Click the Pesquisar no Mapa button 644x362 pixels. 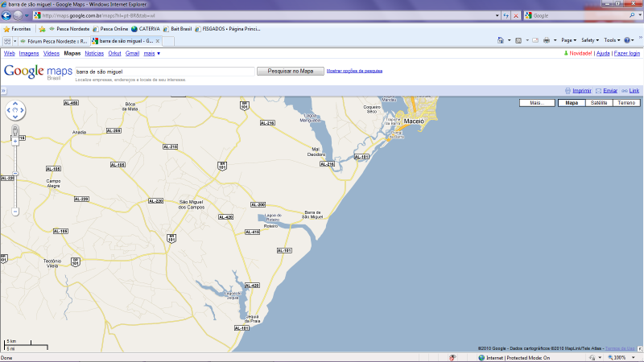click(x=291, y=71)
